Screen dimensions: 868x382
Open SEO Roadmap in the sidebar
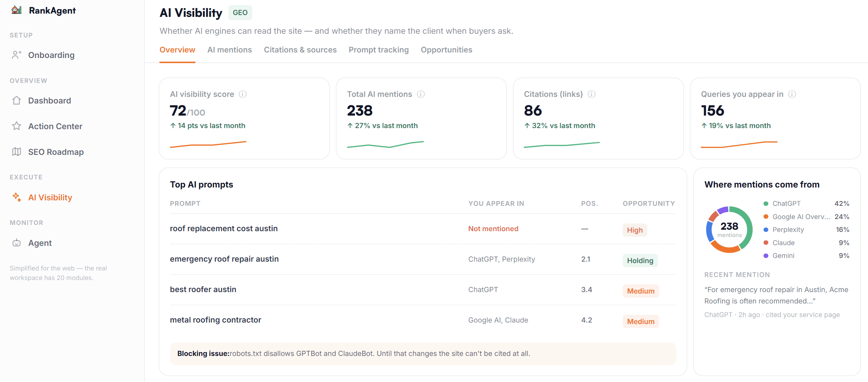[56, 152]
